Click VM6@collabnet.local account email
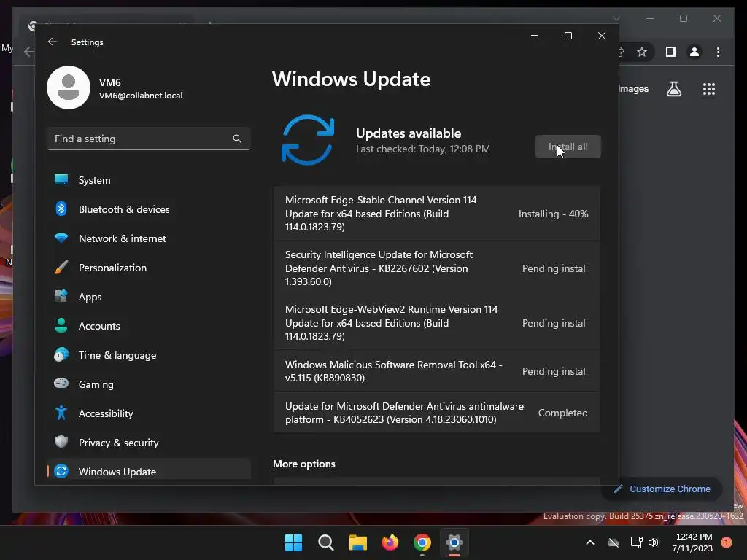 coord(141,96)
